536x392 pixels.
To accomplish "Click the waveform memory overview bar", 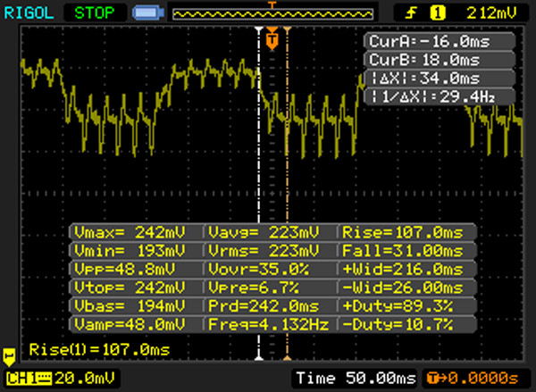I will 272,14.
